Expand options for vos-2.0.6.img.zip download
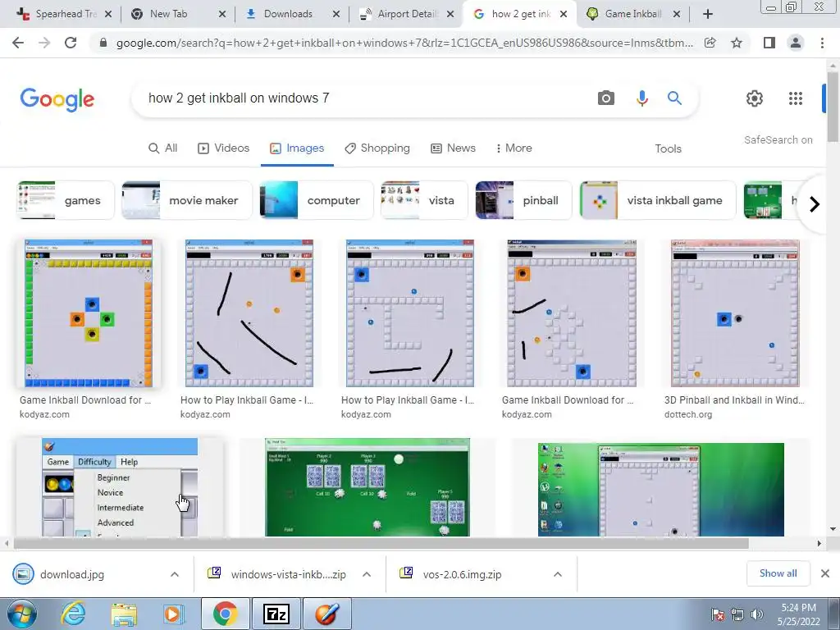The height and width of the screenshot is (630, 840). [558, 574]
